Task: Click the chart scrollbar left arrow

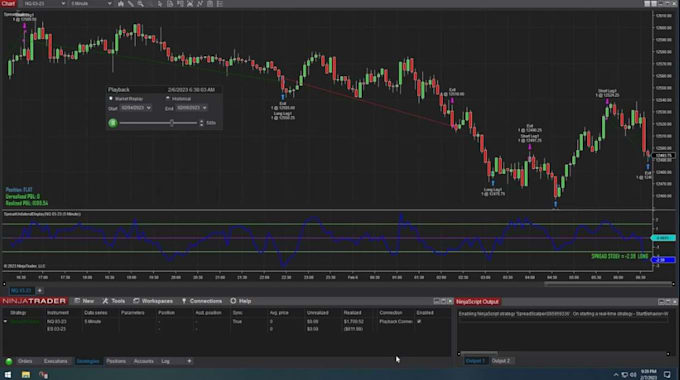Action: point(4,284)
